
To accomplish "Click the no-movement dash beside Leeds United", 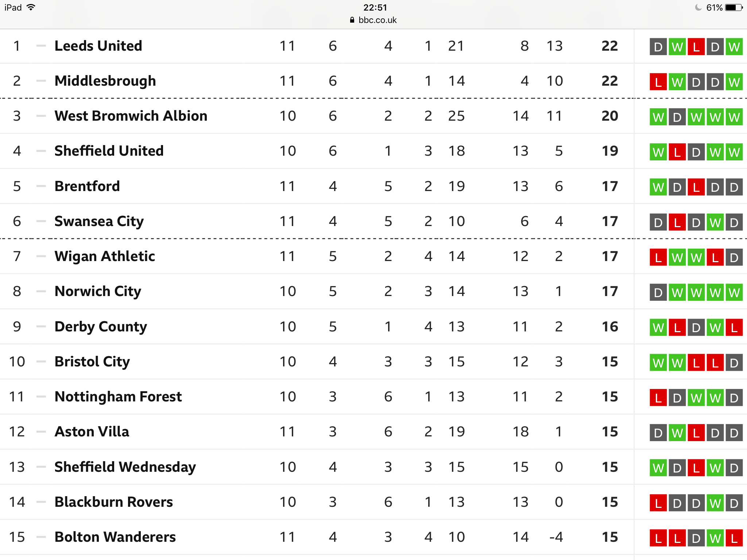I will coord(41,46).
